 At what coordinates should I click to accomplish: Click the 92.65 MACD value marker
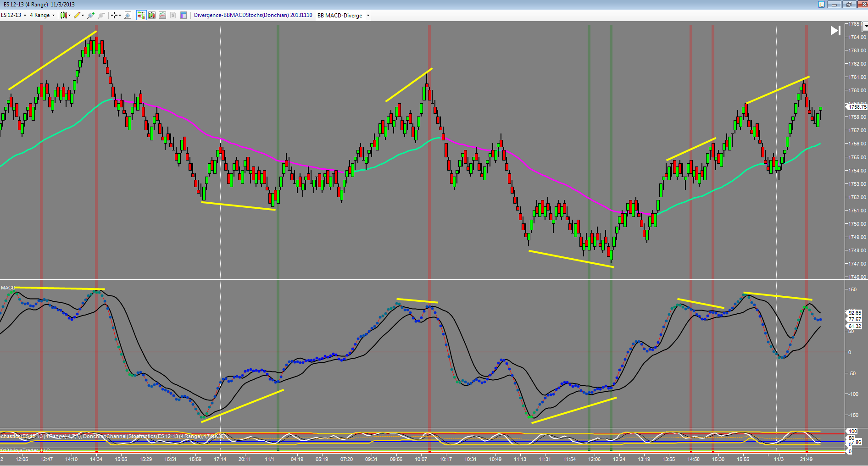pyautogui.click(x=854, y=313)
